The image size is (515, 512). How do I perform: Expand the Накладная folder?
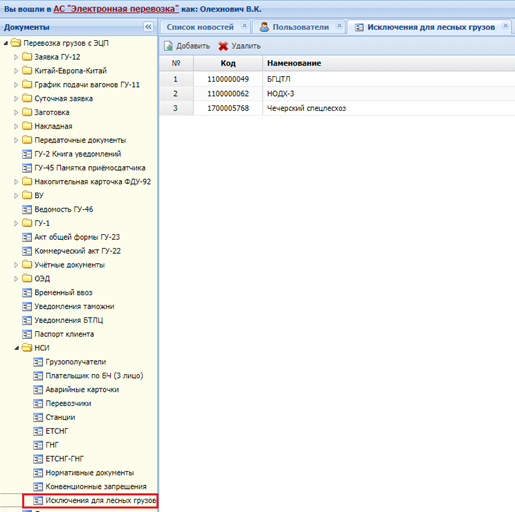[16, 126]
